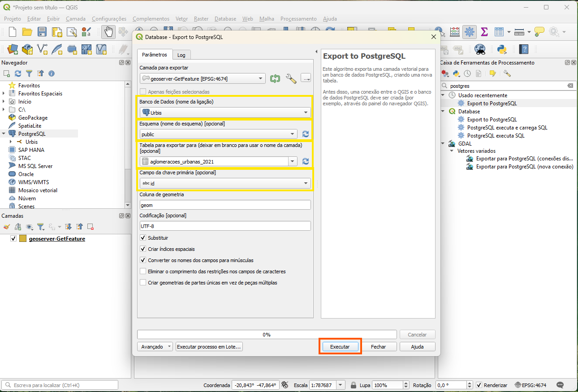
Task: Select the Pan Map hand tool
Action: [108, 32]
